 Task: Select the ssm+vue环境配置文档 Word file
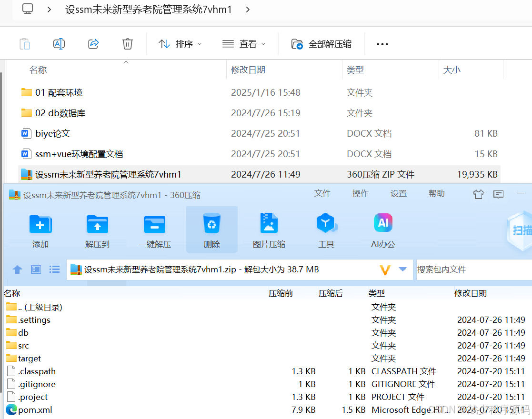tap(259, 154)
